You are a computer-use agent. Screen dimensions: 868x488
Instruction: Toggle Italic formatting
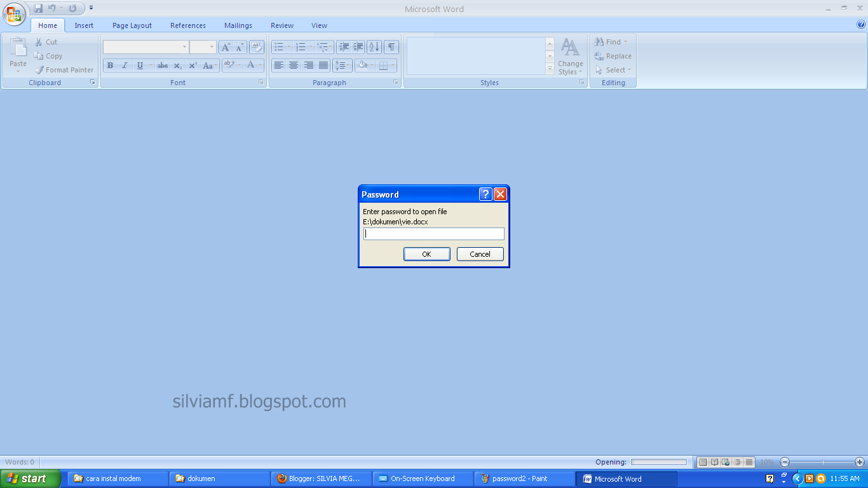(125, 65)
